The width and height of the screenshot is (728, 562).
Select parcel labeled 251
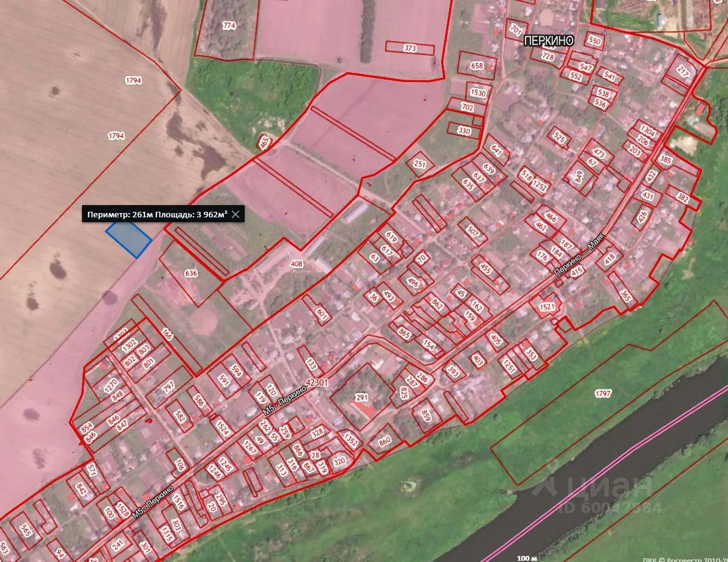click(420, 164)
